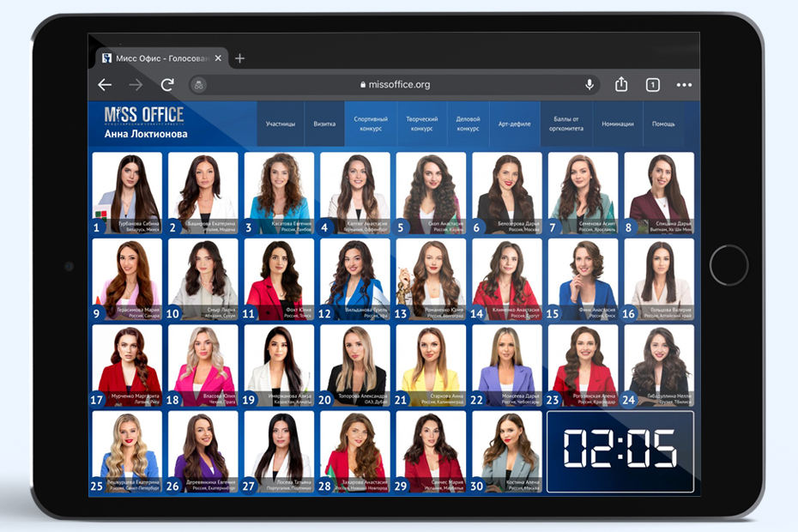Select contestant number 1 photo card
The image size is (798, 532).
(126, 193)
